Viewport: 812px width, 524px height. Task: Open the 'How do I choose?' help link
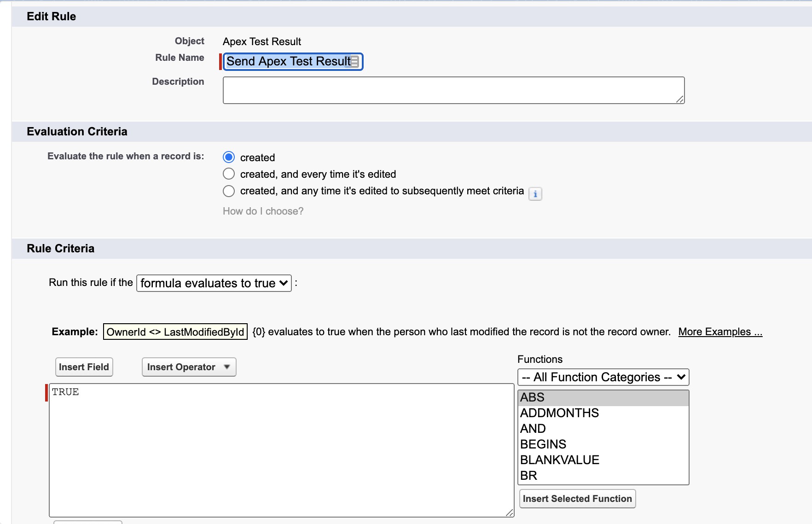263,211
